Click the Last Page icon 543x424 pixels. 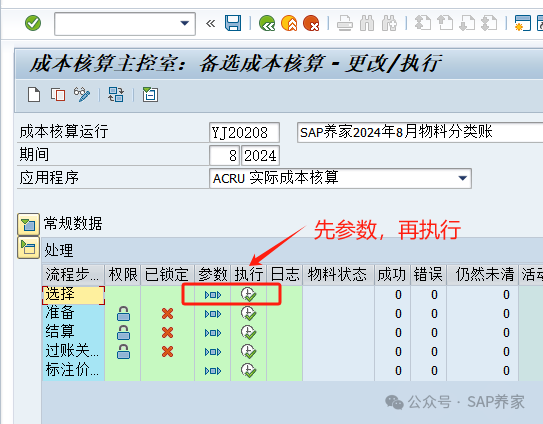[489, 23]
